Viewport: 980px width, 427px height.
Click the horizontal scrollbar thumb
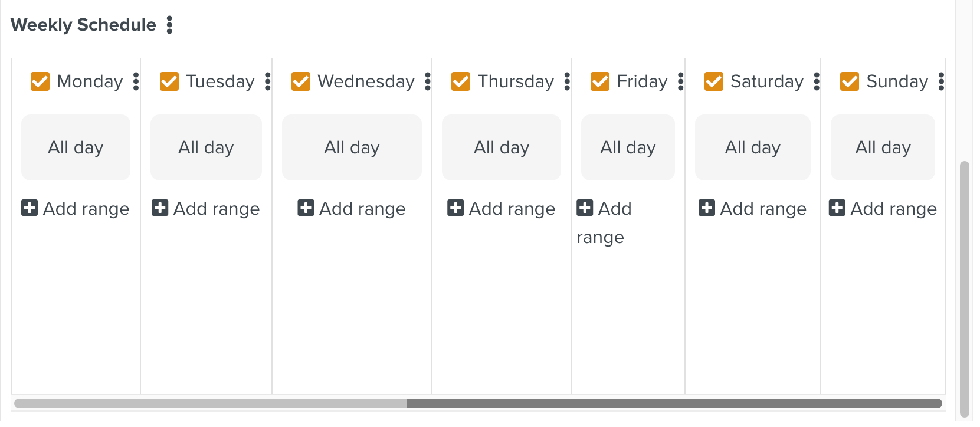674,403
